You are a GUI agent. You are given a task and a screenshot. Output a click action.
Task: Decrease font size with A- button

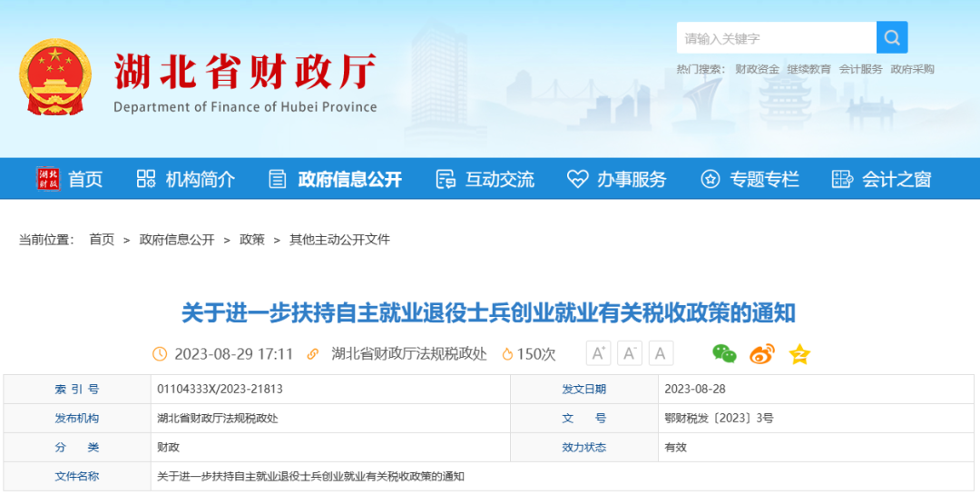coord(630,353)
